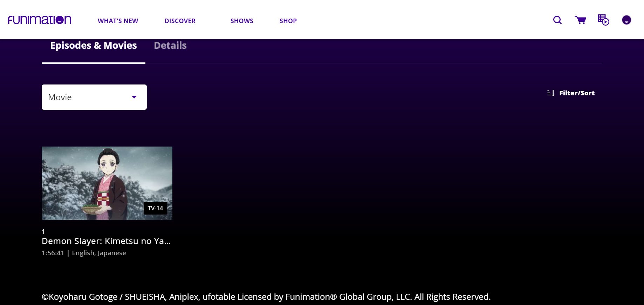
Task: Click the 1:56:41 duration and language line
Action: click(x=84, y=253)
